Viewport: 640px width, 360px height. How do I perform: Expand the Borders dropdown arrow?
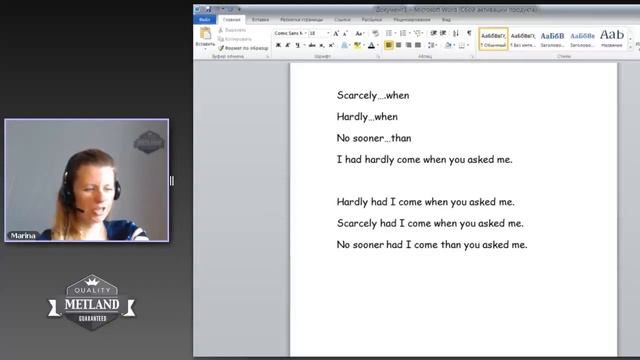tap(468, 45)
